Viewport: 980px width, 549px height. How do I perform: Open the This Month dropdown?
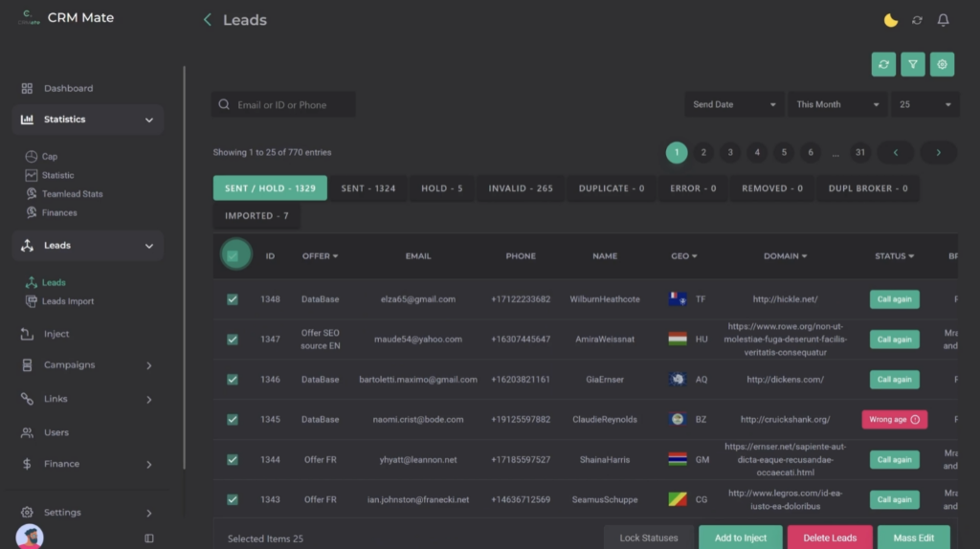click(837, 105)
